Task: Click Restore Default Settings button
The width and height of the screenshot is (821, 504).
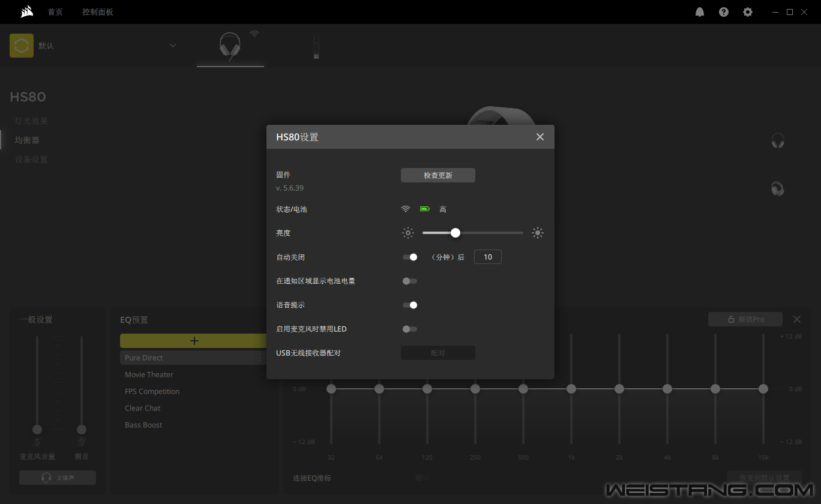Action: pyautogui.click(x=765, y=478)
